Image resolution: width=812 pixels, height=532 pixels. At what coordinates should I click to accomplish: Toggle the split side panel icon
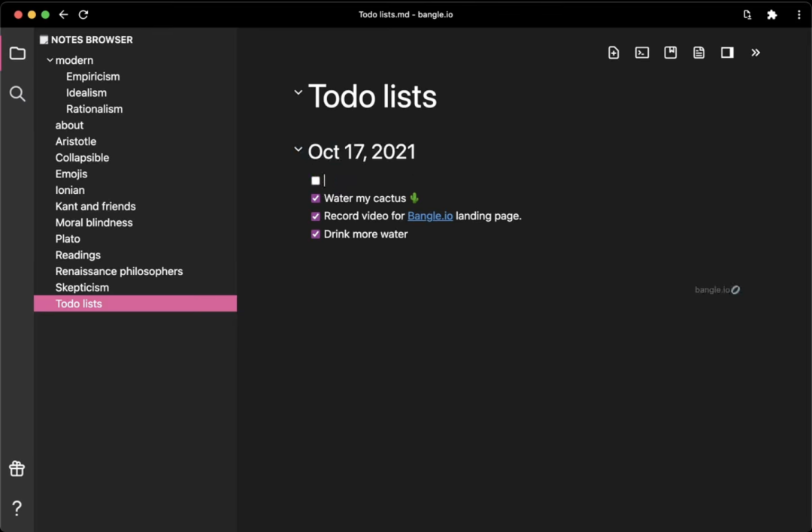pyautogui.click(x=727, y=53)
